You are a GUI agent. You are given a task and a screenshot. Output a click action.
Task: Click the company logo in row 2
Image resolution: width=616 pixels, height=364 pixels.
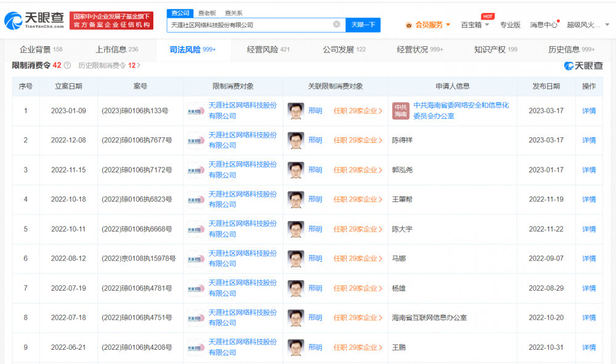196,140
